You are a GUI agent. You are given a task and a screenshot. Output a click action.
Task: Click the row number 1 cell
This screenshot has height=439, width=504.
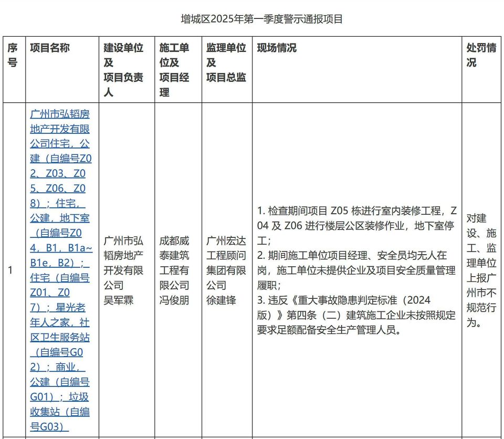[14, 270]
